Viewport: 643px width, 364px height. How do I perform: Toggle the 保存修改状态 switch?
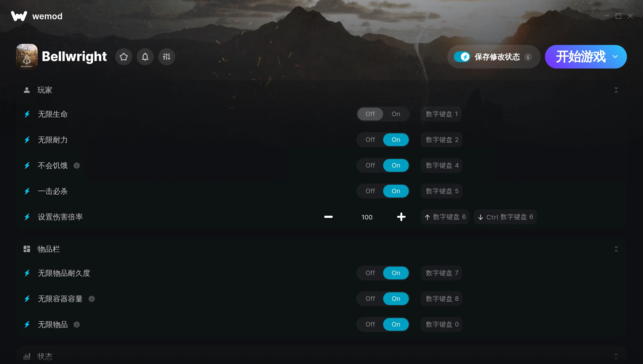coord(462,57)
